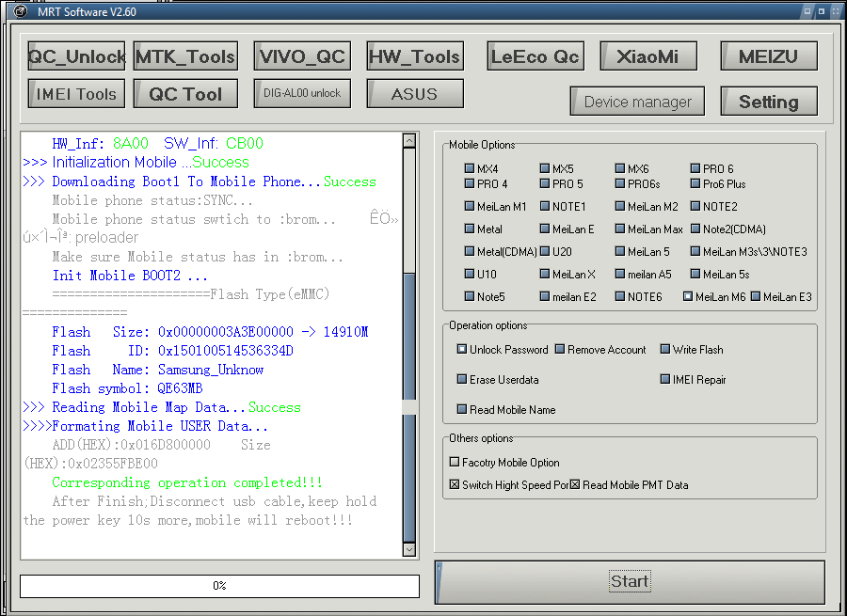Select the meilan A5 checkbox

point(620,275)
